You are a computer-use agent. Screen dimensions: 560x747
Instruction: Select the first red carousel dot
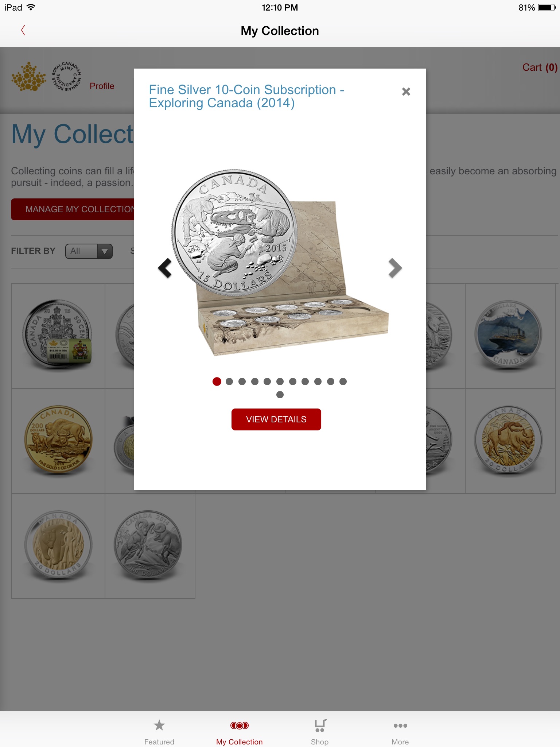pyautogui.click(x=217, y=382)
